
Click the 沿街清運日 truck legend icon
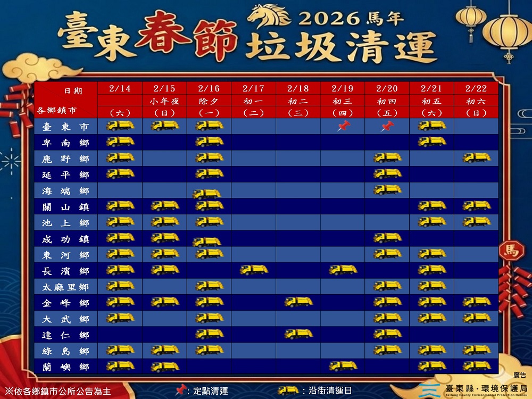tap(288, 390)
